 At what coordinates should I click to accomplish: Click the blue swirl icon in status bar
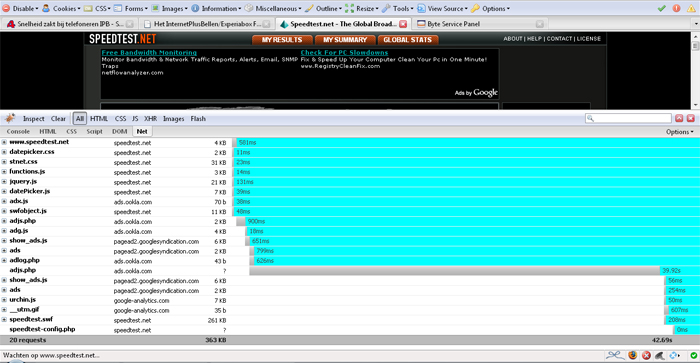point(674,355)
